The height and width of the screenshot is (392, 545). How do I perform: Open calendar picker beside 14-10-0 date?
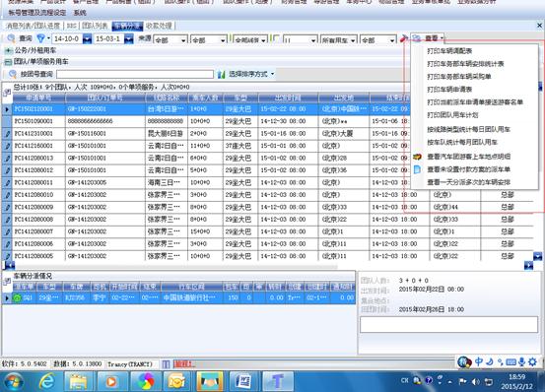87,38
